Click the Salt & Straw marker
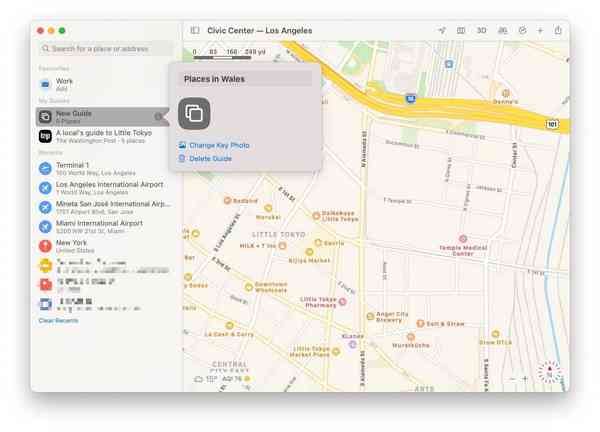Image resolution: width=600 pixels, height=432 pixels. (420, 324)
